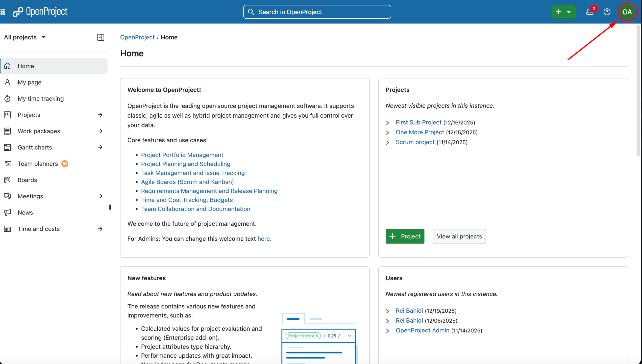Expand the Projects submenu arrow
This screenshot has height=364, width=642.
[x=100, y=115]
